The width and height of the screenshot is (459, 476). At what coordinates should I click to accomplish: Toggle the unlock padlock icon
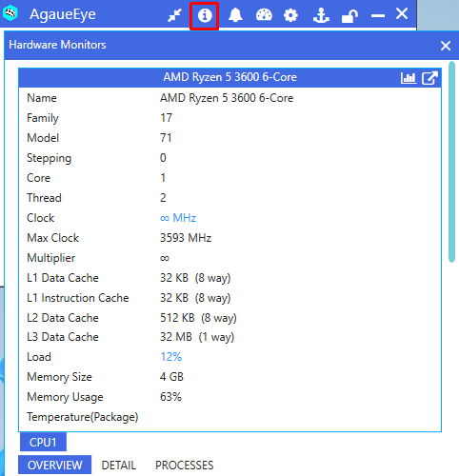(349, 16)
